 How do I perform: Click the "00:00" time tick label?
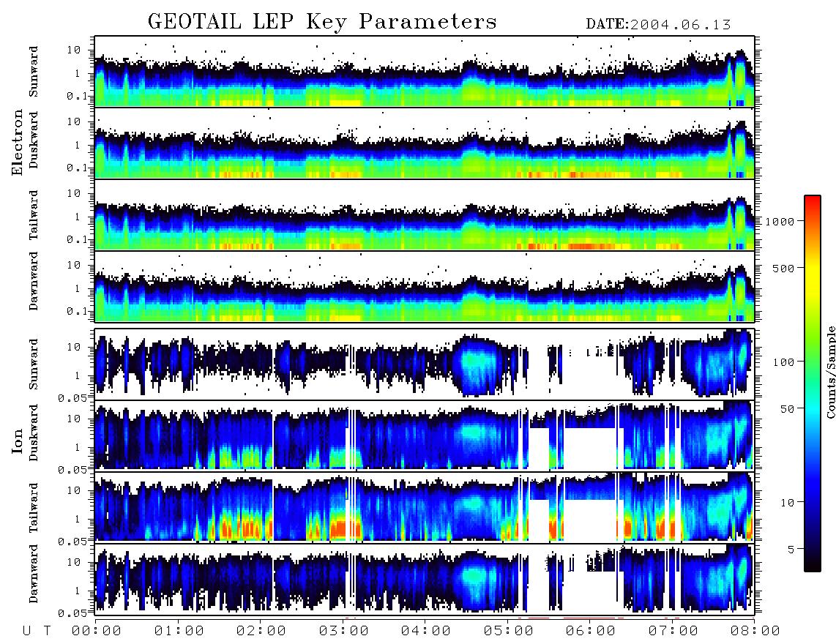[x=97, y=631]
